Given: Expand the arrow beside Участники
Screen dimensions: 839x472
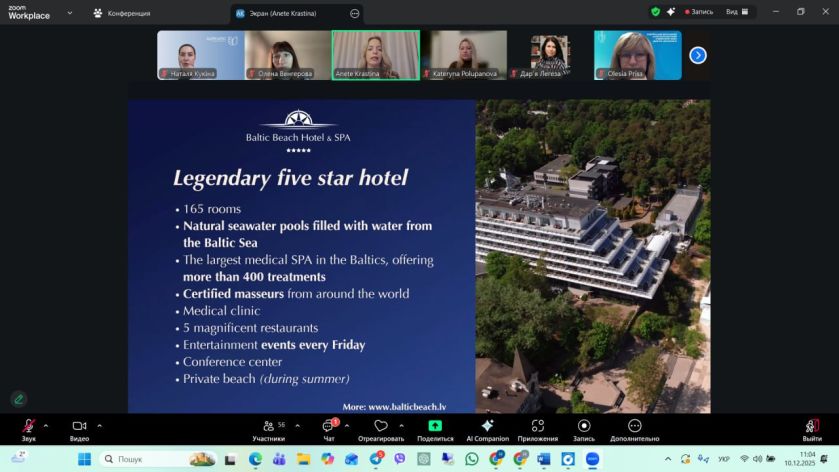Looking at the screenshot, I should (x=298, y=426).
